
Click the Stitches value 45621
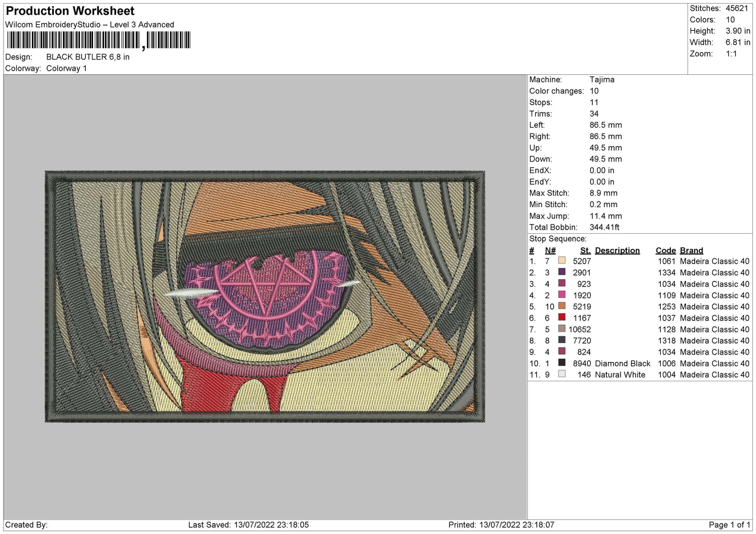pos(737,8)
